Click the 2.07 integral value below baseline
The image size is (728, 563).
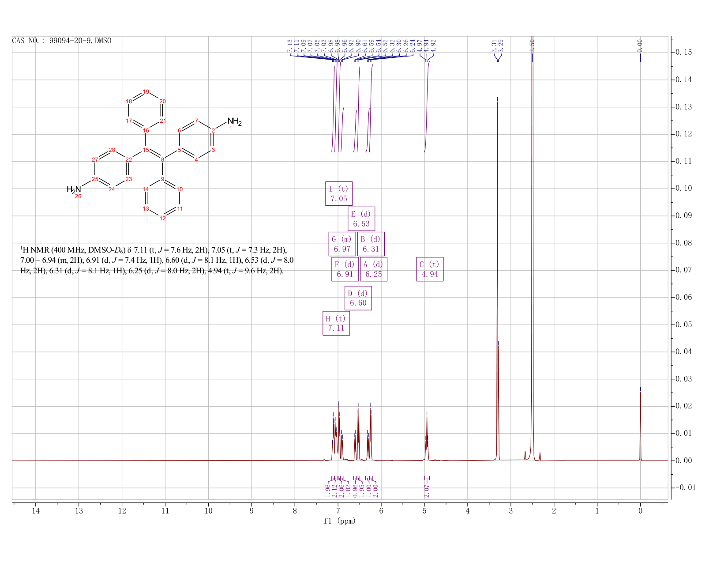point(427,490)
